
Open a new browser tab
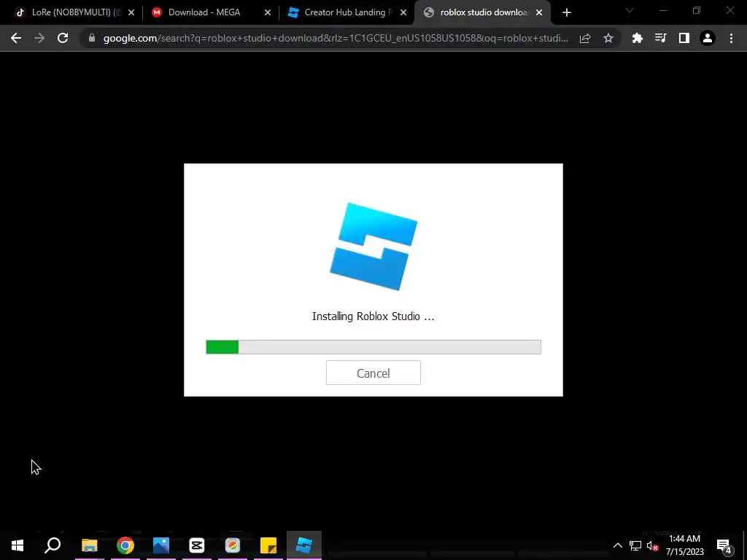pos(566,13)
